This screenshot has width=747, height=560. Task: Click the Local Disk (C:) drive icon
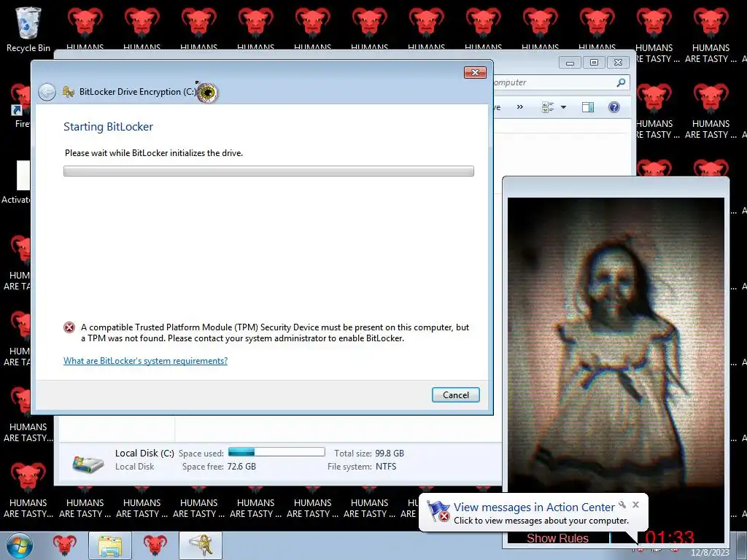pos(88,463)
